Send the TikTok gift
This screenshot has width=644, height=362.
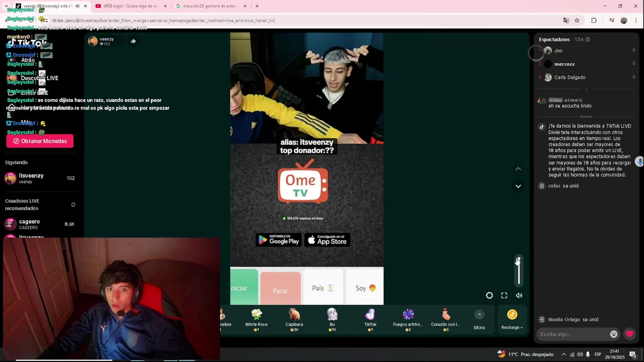point(370,320)
